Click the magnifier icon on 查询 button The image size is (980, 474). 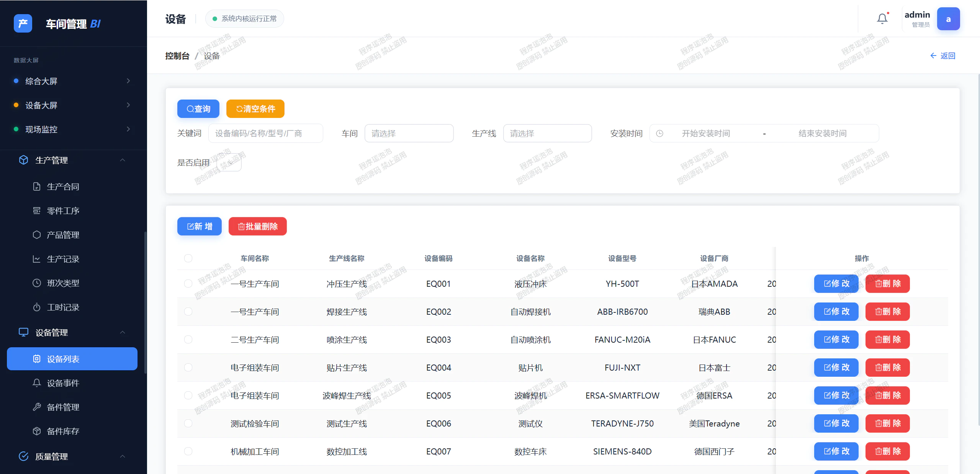(x=190, y=109)
